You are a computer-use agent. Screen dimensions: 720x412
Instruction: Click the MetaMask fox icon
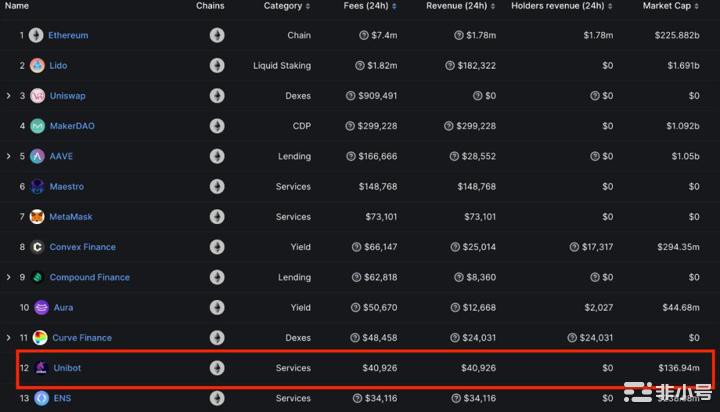pos(37,217)
